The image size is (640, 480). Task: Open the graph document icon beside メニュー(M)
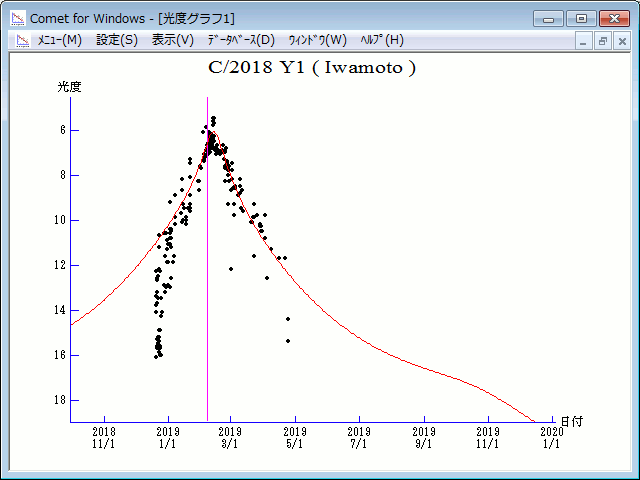[22, 40]
